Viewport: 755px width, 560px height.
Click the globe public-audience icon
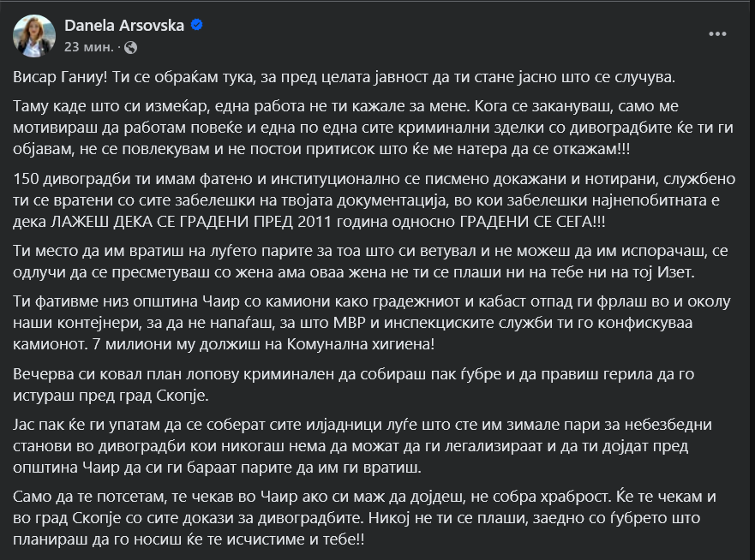coord(130,47)
